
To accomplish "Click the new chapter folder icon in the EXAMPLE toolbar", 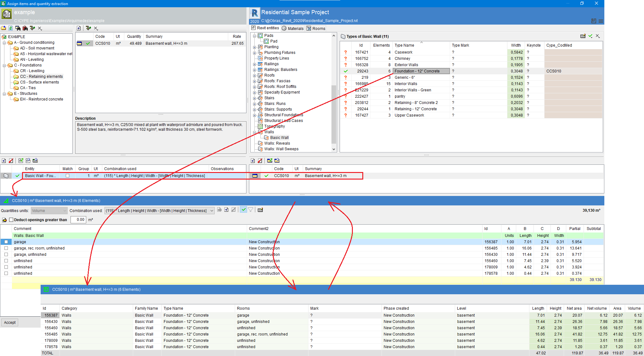I will tap(3, 28).
